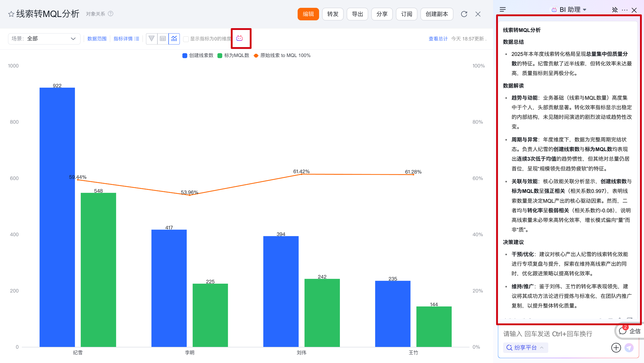Expand the 纷享平台 source selector
Viewport: 644px width, 363px height.
pyautogui.click(x=525, y=348)
